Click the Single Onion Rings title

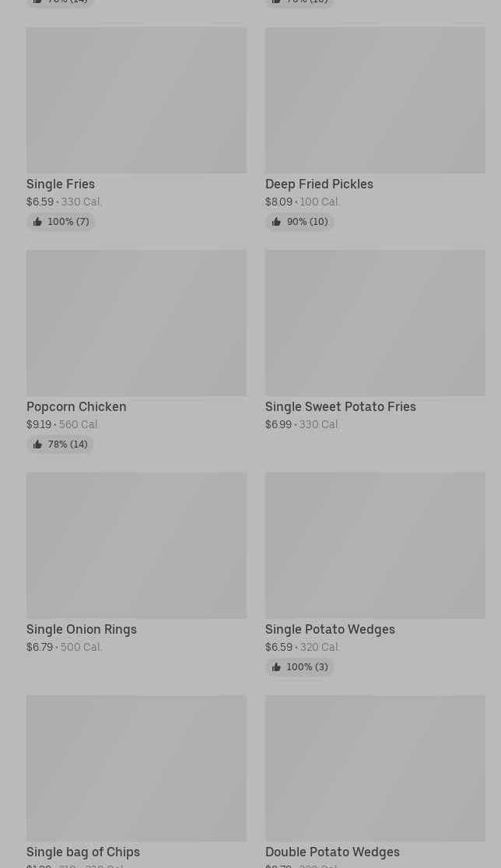tap(82, 629)
